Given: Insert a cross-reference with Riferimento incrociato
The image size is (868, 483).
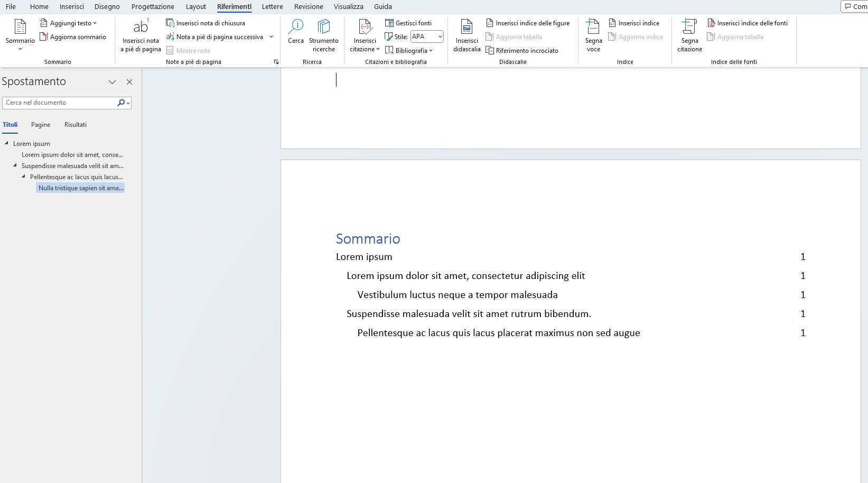Looking at the screenshot, I should pos(522,50).
